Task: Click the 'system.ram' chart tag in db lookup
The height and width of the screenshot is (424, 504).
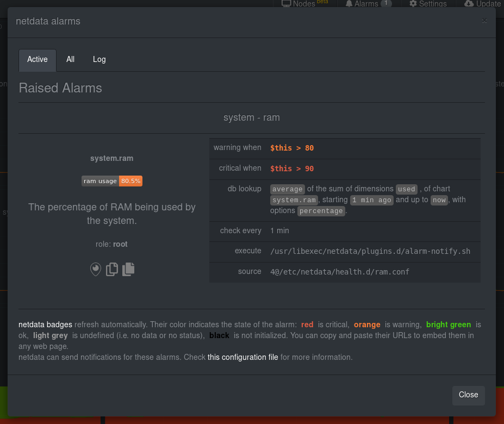Action: (294, 200)
